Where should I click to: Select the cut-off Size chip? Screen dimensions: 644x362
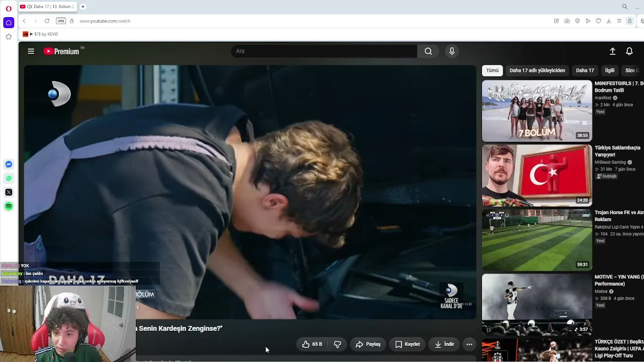click(632, 70)
